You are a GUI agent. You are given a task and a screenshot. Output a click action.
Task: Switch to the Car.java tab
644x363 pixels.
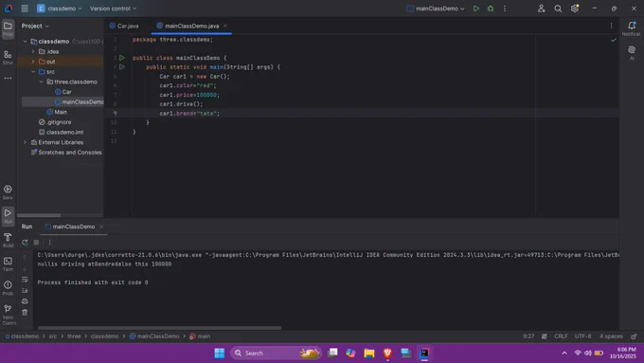124,26
